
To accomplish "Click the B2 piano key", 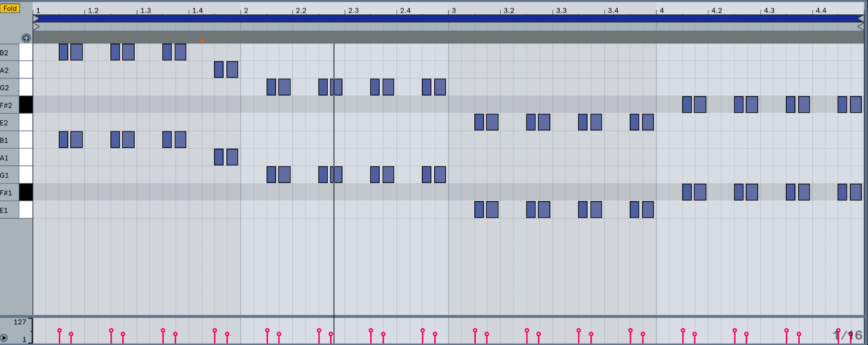I will pyautogui.click(x=26, y=52).
